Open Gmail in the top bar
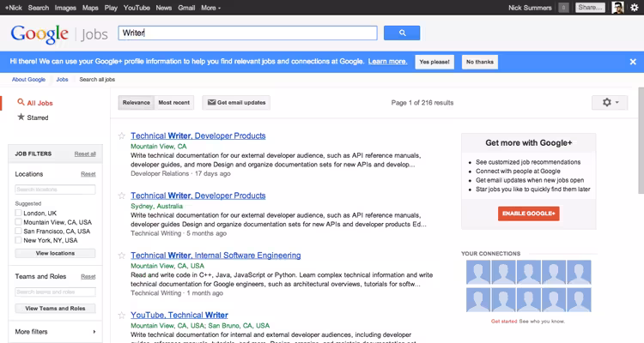The image size is (644, 343). (186, 8)
